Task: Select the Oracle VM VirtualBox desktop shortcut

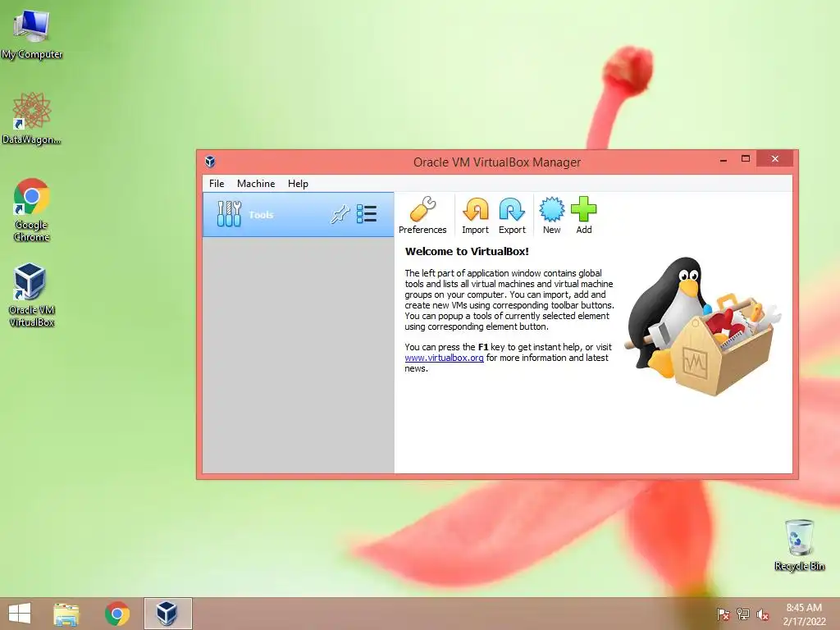Action: pyautogui.click(x=32, y=295)
